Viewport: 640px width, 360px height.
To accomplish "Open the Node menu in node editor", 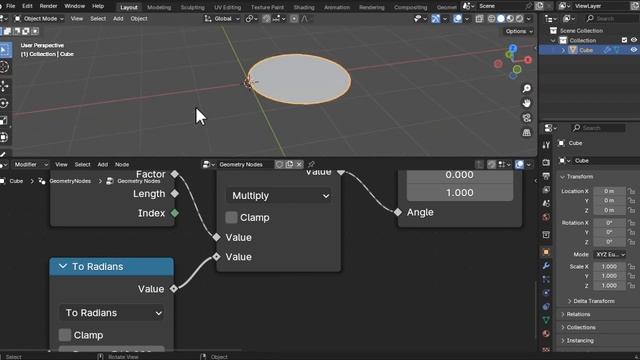I will tap(122, 164).
